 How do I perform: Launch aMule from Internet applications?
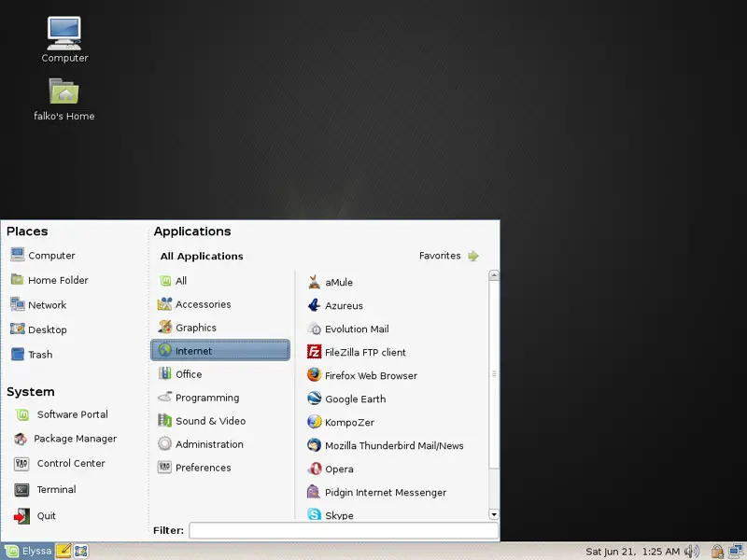(x=331, y=282)
